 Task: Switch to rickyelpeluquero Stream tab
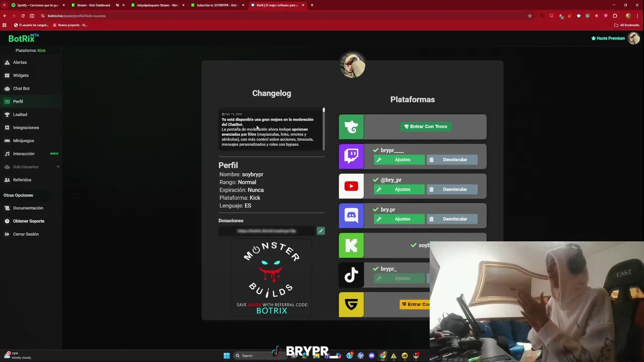tap(157, 5)
